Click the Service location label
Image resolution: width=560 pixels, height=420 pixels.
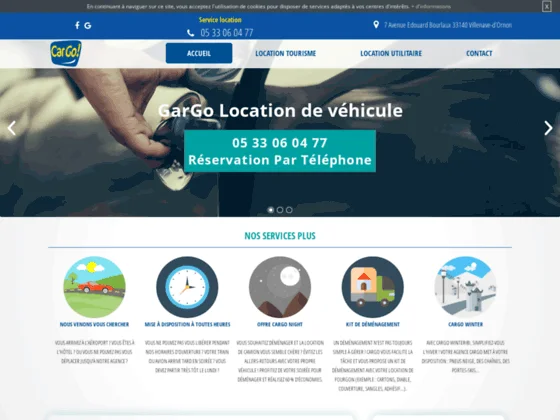(x=220, y=20)
